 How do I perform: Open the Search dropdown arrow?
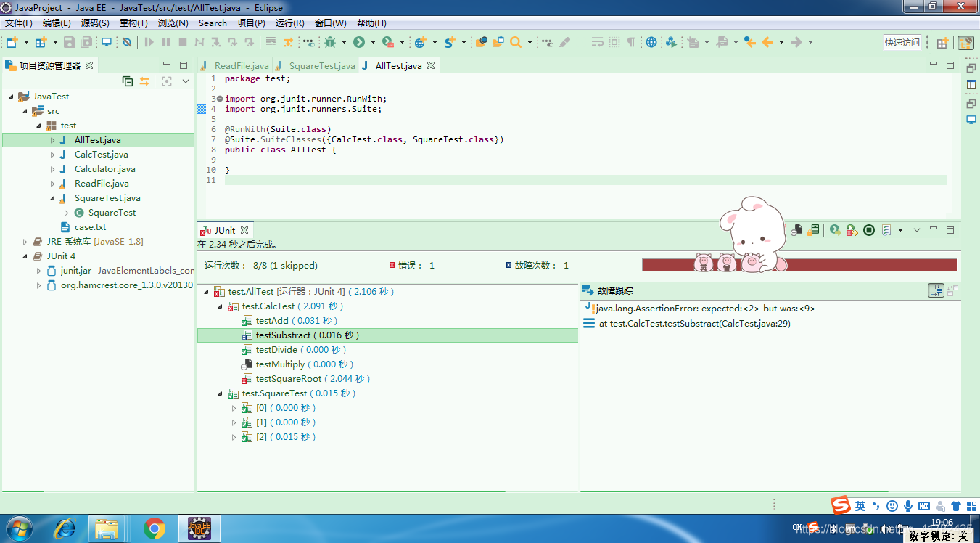pos(530,42)
